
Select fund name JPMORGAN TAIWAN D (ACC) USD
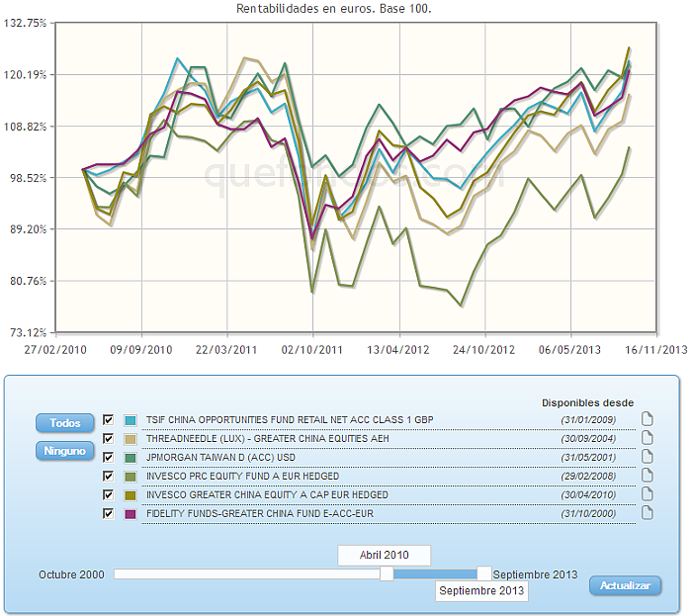point(220,457)
